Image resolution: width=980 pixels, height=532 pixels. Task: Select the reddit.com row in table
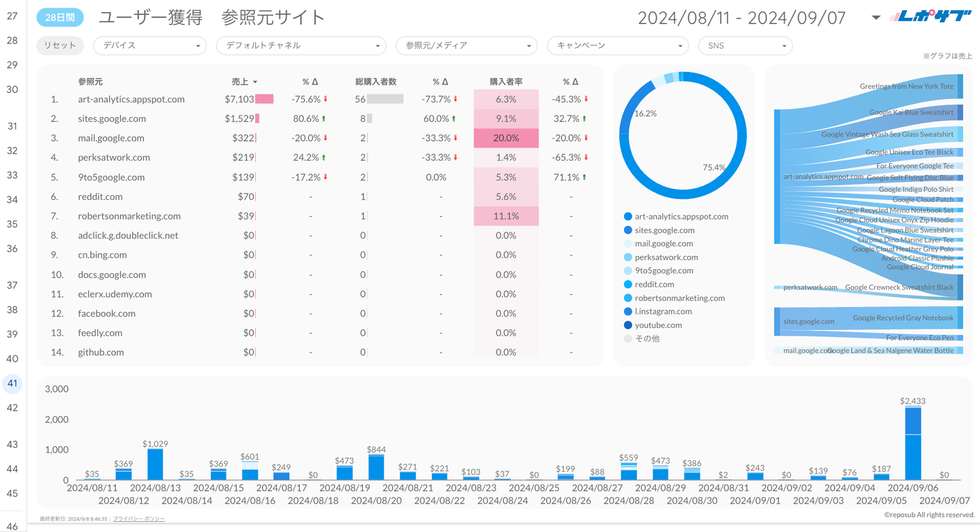[x=100, y=197]
